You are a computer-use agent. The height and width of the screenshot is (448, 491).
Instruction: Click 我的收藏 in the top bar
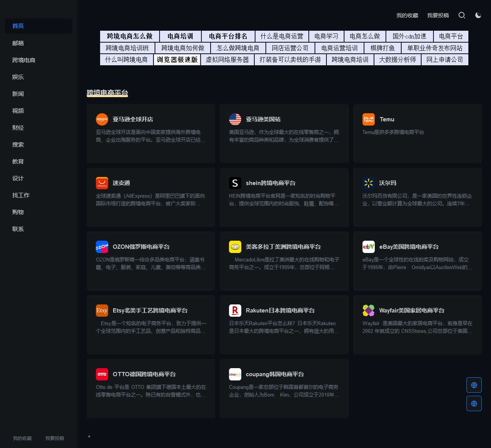[x=407, y=15]
